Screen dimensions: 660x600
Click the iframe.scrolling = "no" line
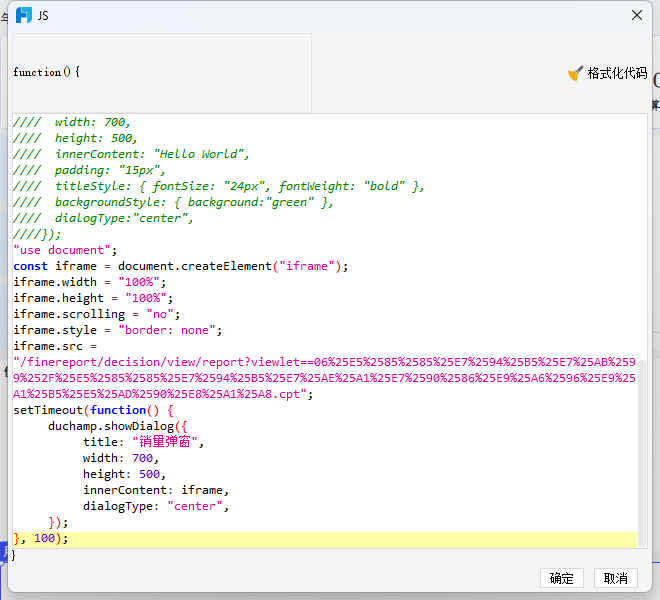(96, 314)
